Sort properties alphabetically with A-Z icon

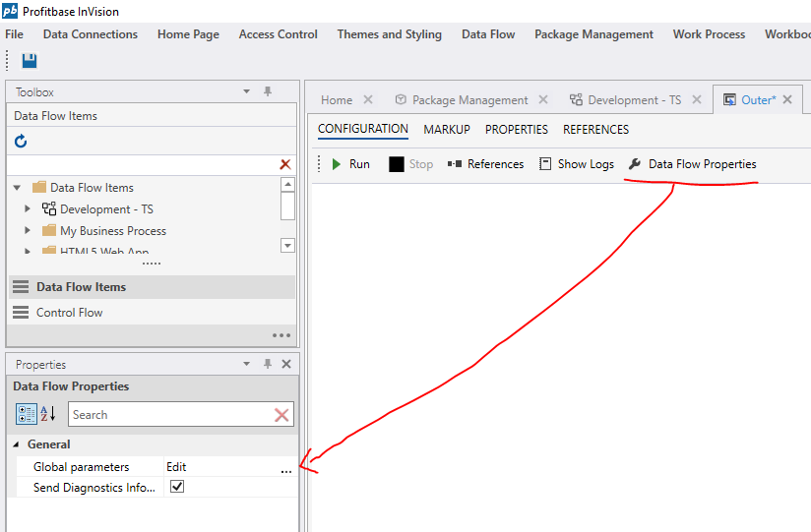pos(48,414)
